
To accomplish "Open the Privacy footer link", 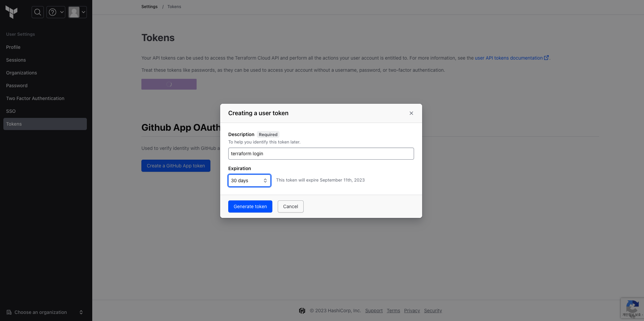I will tap(412, 311).
